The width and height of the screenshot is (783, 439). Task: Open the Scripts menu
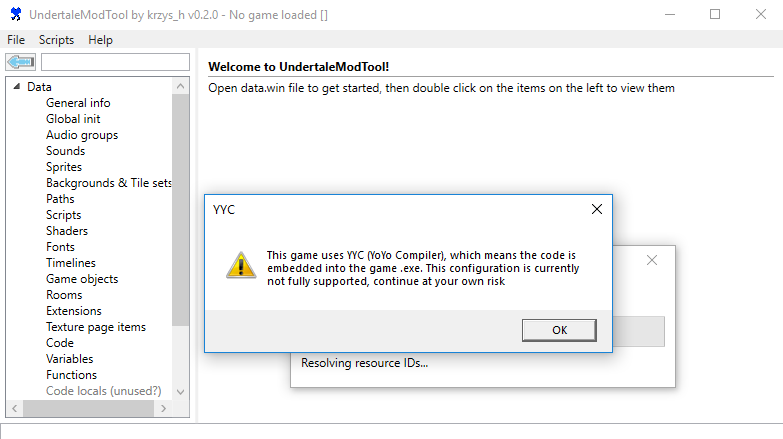[x=57, y=40]
